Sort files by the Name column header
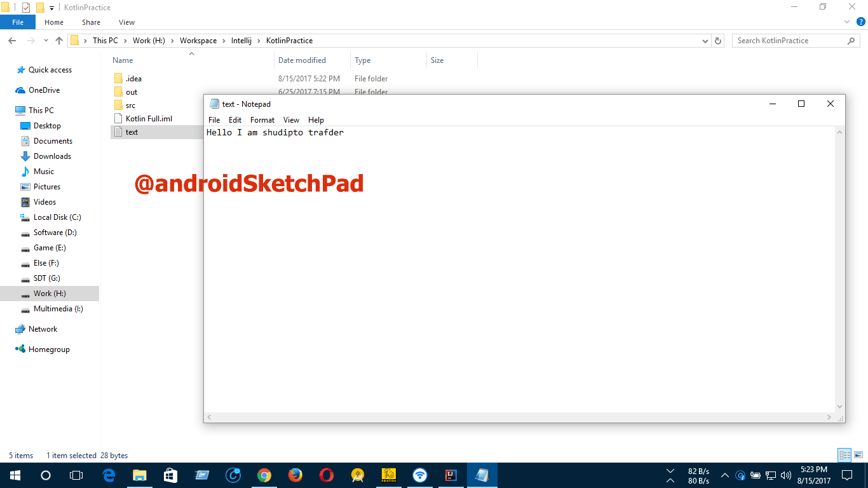Viewport: 868px width, 488px height. click(x=122, y=60)
